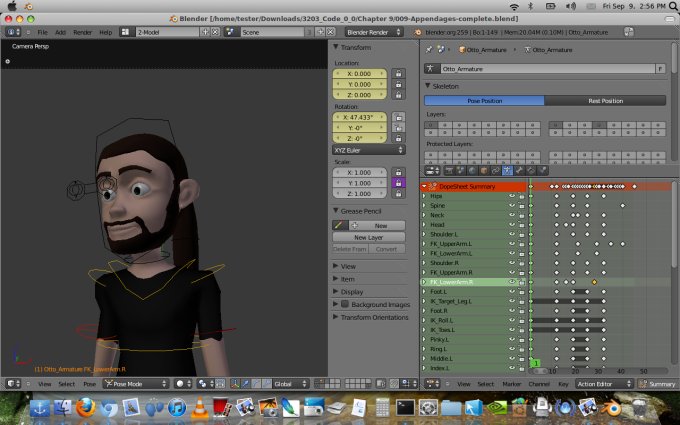Screen dimensions: 680x425
Task: Expand the Transform Orientations panel
Action: pos(335,317)
